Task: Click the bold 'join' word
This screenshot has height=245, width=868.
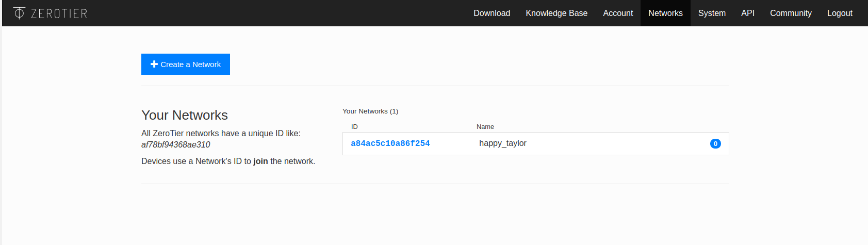Action: [260, 161]
